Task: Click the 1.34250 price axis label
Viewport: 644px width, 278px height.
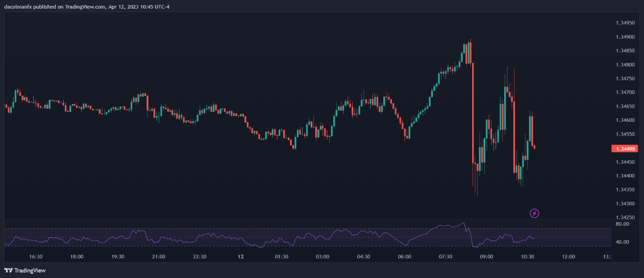Action: (x=625, y=218)
